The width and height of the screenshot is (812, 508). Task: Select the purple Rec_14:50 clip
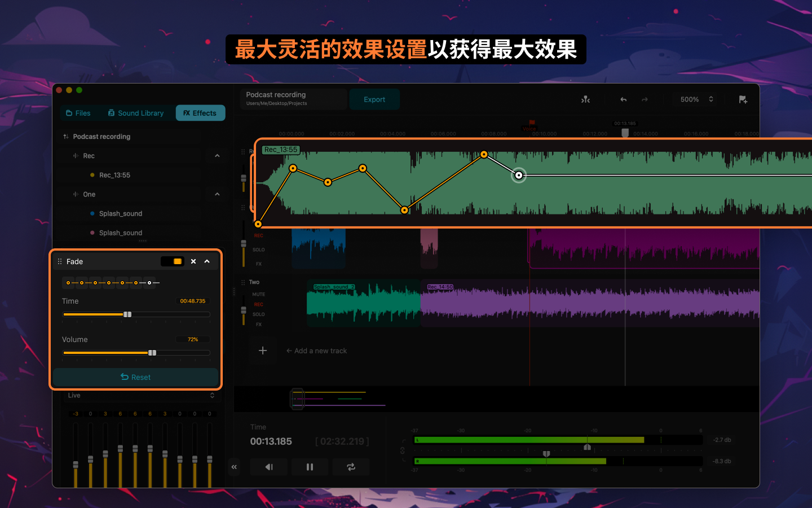click(590, 304)
